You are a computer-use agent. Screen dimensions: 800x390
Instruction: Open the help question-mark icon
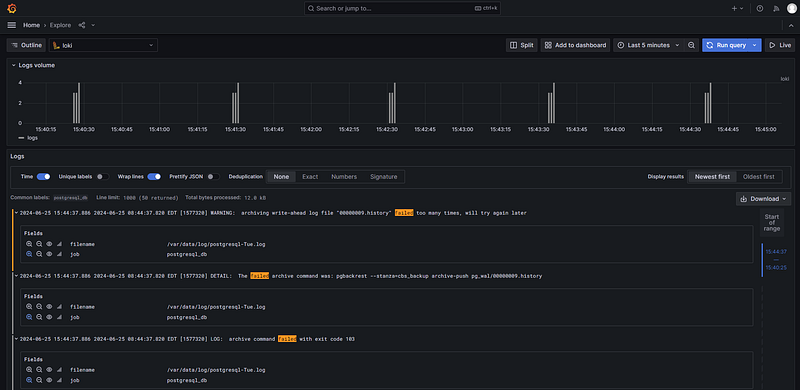(x=760, y=9)
